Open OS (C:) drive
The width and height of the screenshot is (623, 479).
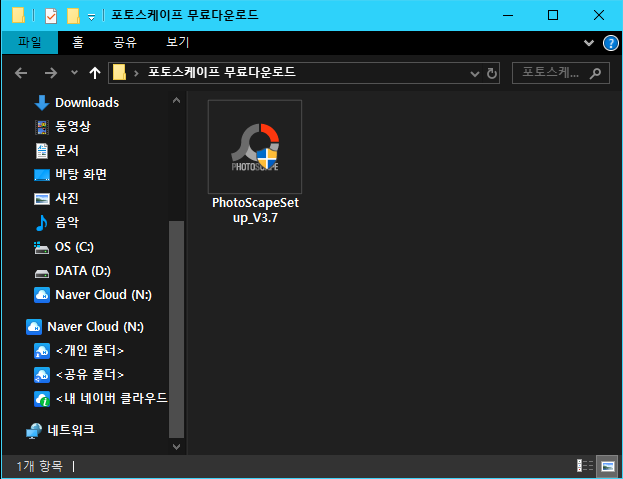coord(74,247)
